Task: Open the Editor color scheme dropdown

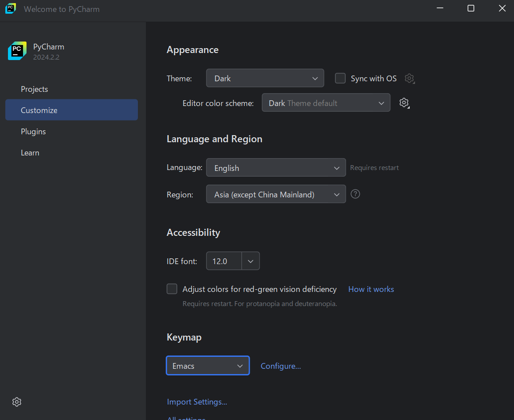Action: point(326,102)
